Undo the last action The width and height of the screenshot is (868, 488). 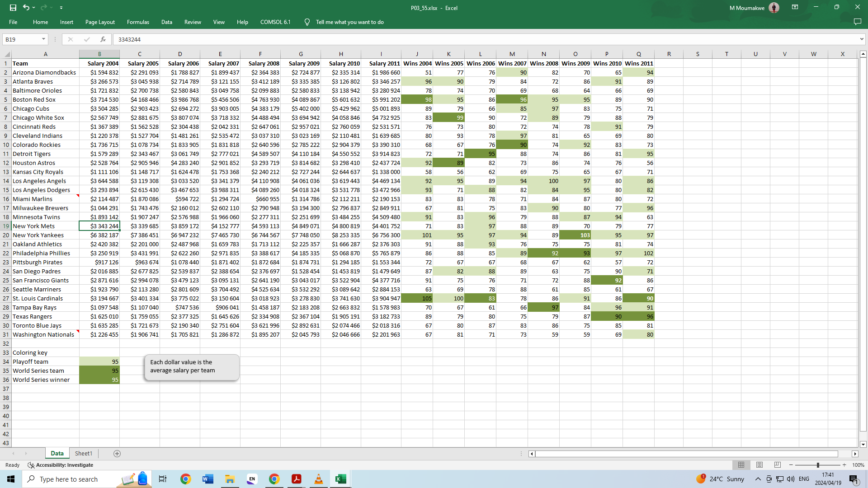[26, 8]
